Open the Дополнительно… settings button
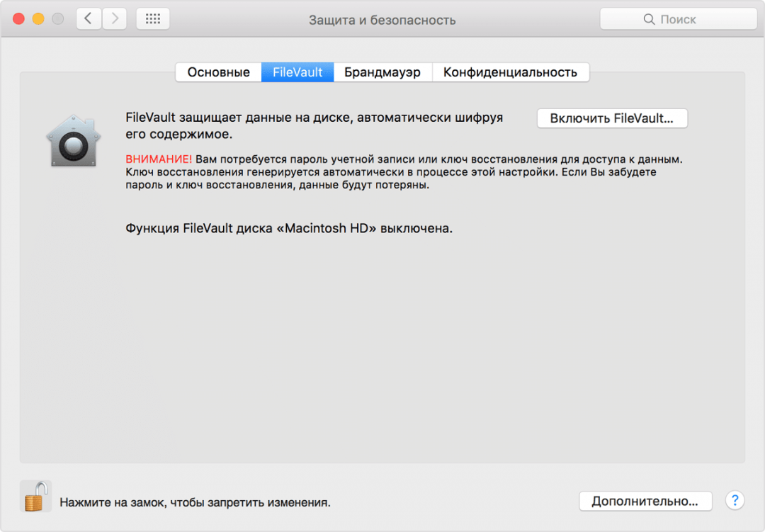Image resolution: width=765 pixels, height=532 pixels. (645, 501)
